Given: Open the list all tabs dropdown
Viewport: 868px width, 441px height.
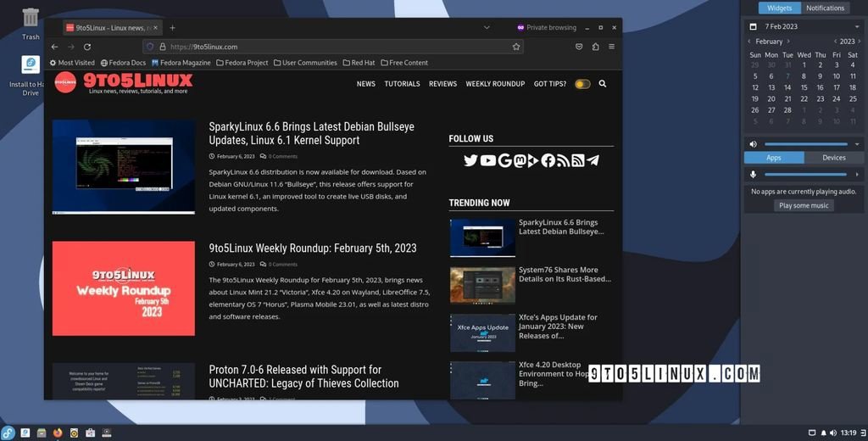Looking at the screenshot, I should [487, 27].
